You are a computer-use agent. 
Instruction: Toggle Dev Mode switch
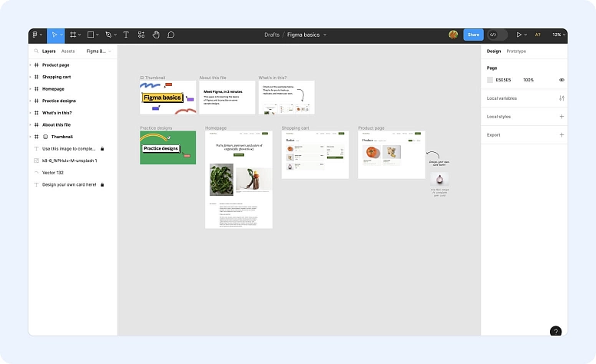point(497,35)
